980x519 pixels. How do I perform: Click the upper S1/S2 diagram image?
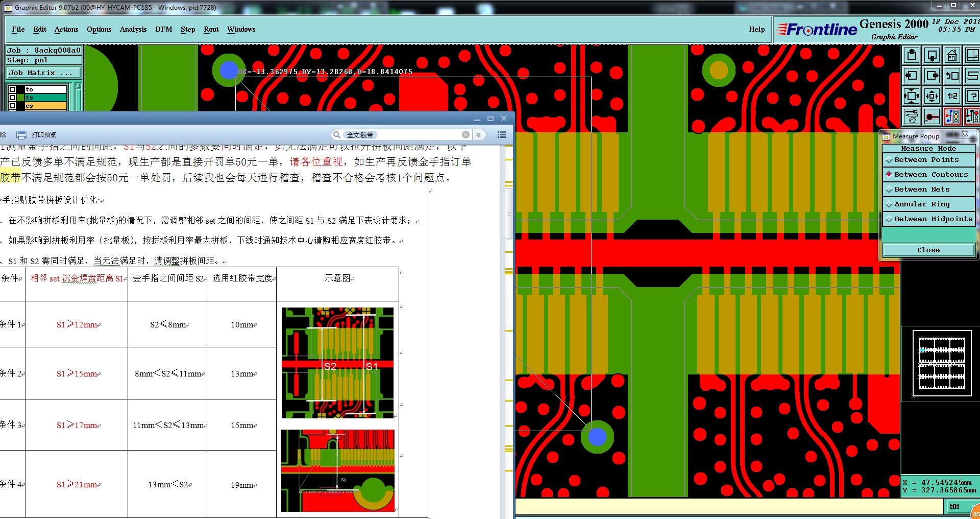(x=338, y=363)
